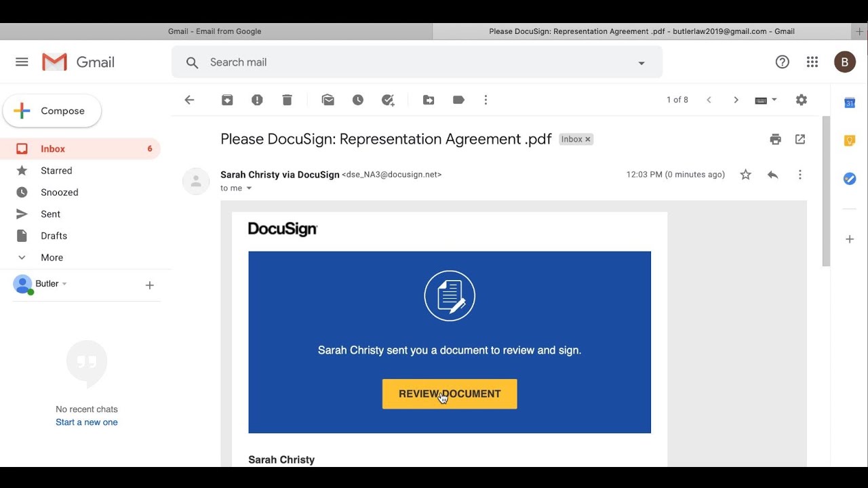Switch to the 'Gmail - Email from Google' tab

pos(215,31)
